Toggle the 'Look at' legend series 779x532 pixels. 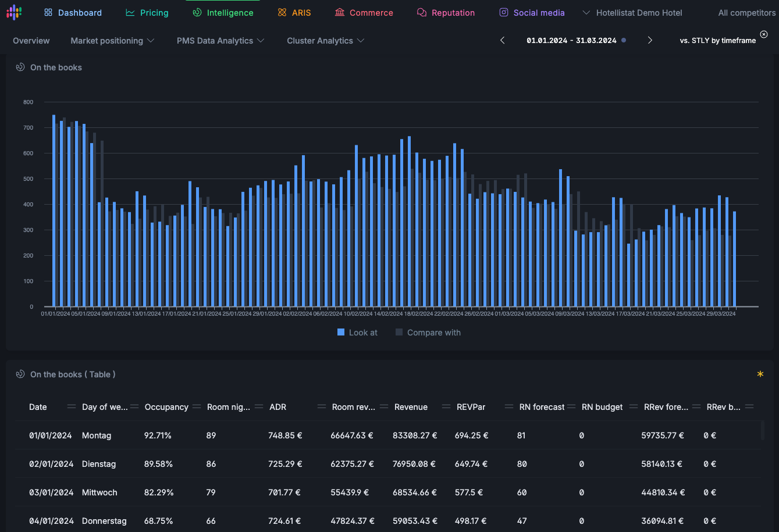pyautogui.click(x=357, y=333)
